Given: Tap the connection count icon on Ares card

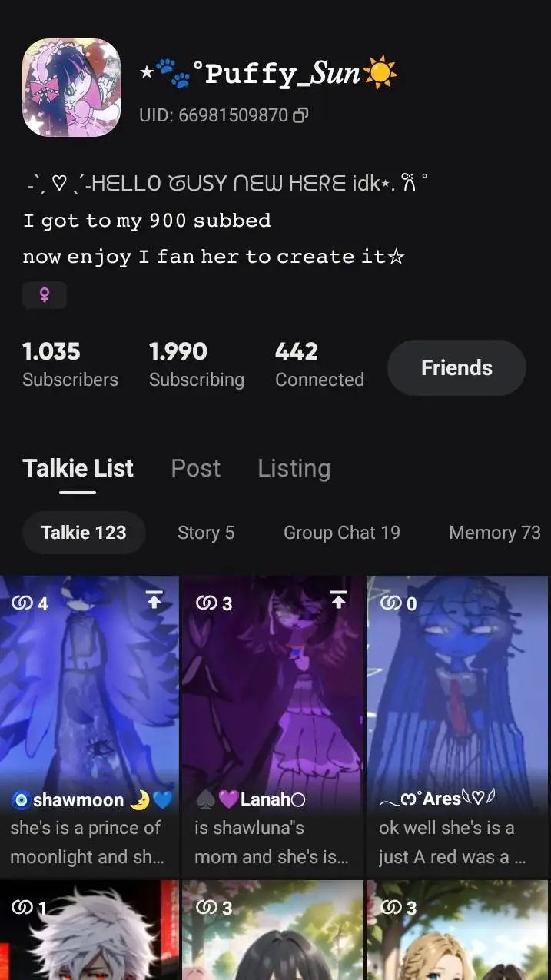Looking at the screenshot, I should (x=390, y=603).
